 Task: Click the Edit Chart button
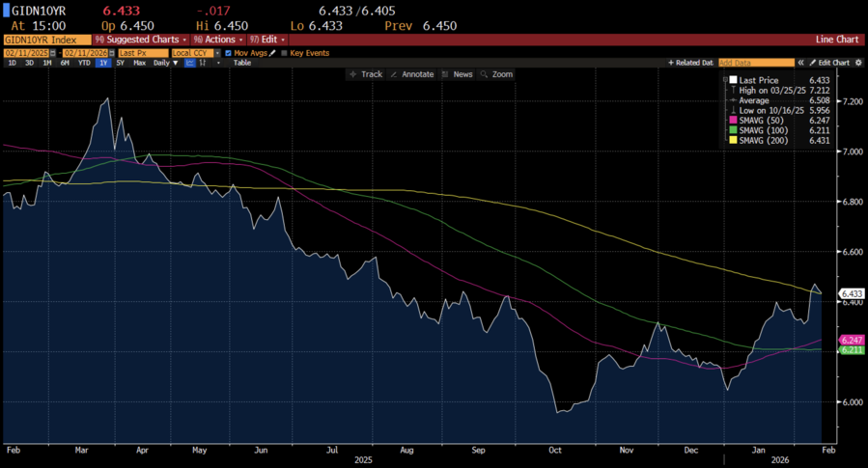829,63
